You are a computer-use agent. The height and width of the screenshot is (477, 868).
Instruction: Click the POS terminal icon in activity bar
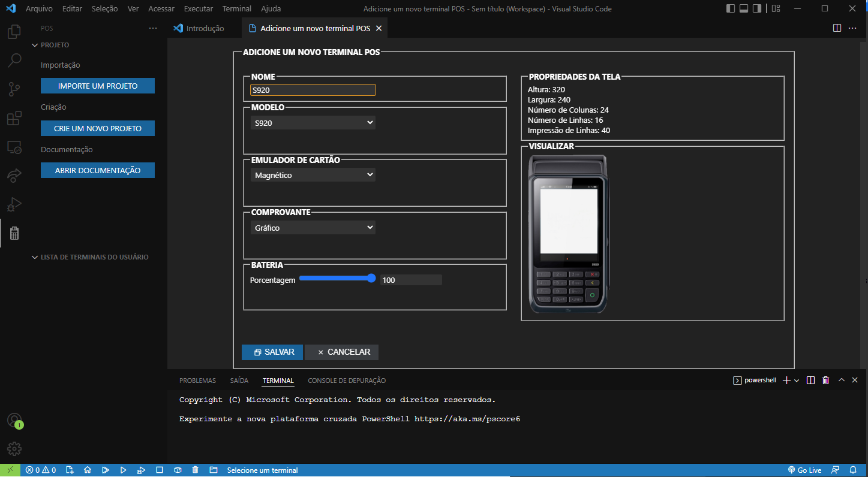point(13,233)
